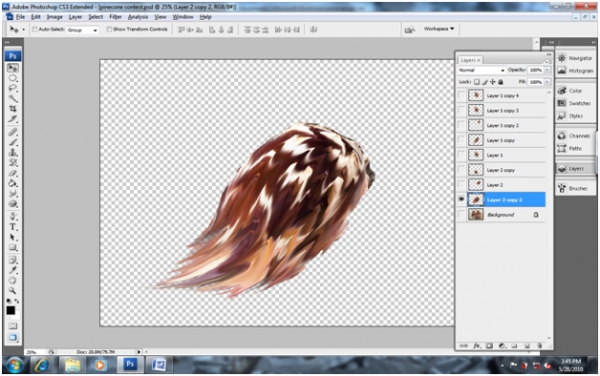Open the Paths panel button
Viewport: 600px width, 376px height.
tap(576, 148)
